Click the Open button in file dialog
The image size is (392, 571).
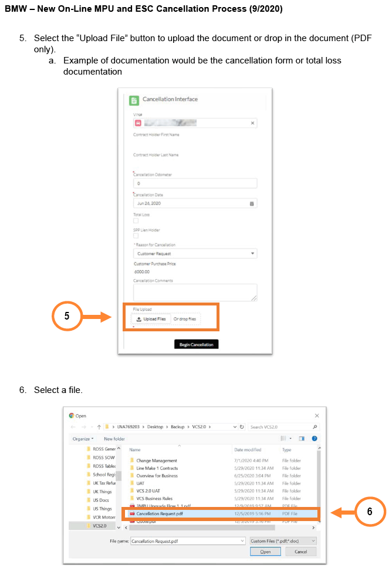pyautogui.click(x=265, y=552)
